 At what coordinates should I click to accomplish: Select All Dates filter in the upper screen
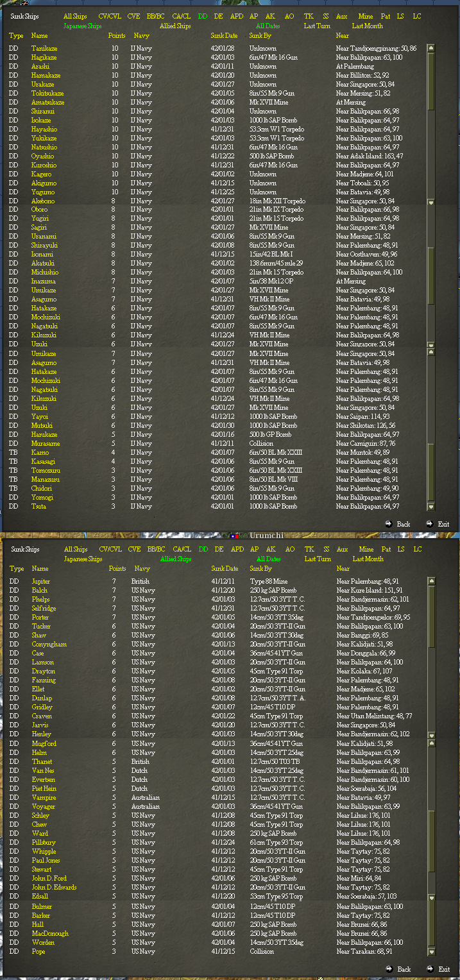268,26
